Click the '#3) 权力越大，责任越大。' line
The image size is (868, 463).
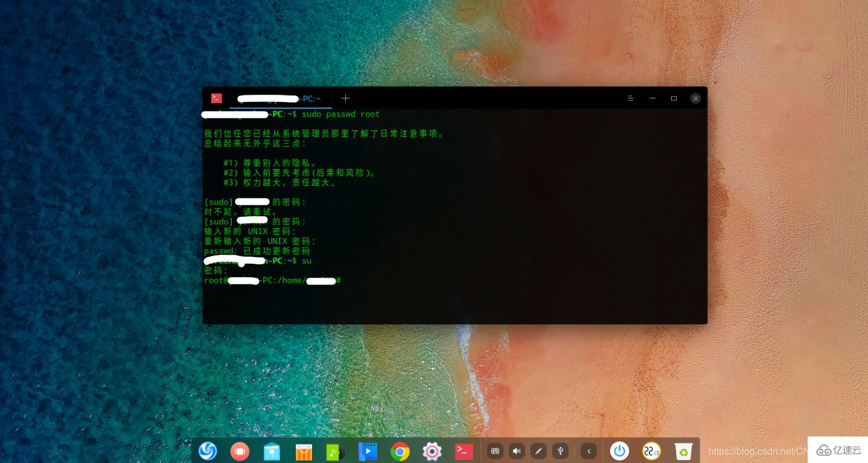(280, 182)
